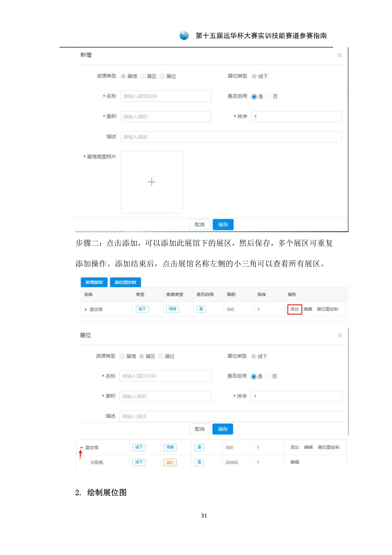Select 线下 展位类型 in 展位 dialog
392x555 pixels.
point(253,356)
